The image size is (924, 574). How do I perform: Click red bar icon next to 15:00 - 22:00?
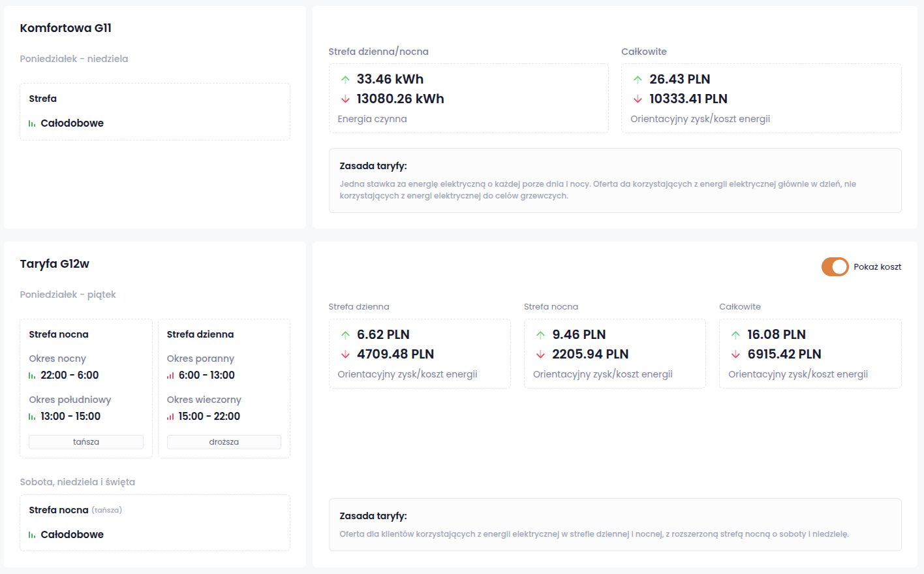[170, 417]
